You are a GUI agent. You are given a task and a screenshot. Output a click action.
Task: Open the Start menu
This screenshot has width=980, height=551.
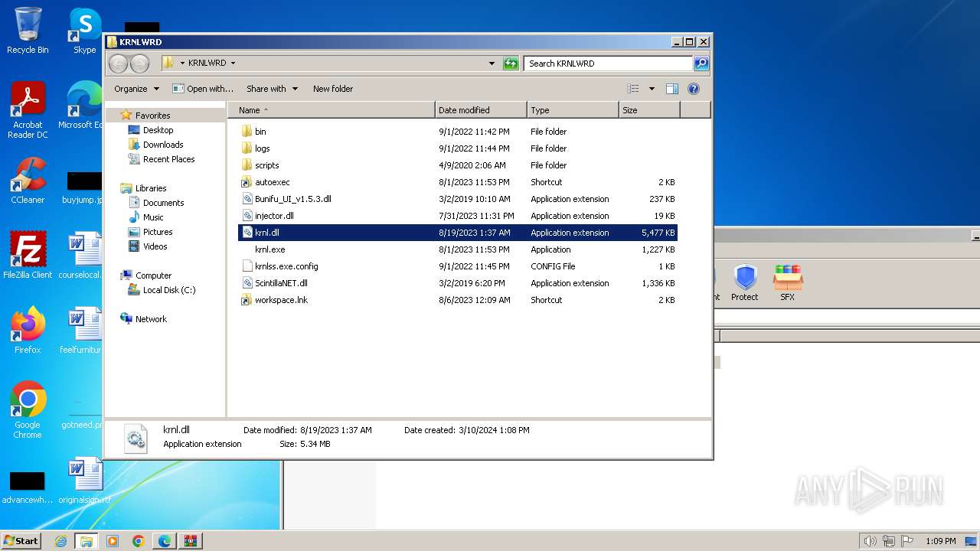point(21,541)
